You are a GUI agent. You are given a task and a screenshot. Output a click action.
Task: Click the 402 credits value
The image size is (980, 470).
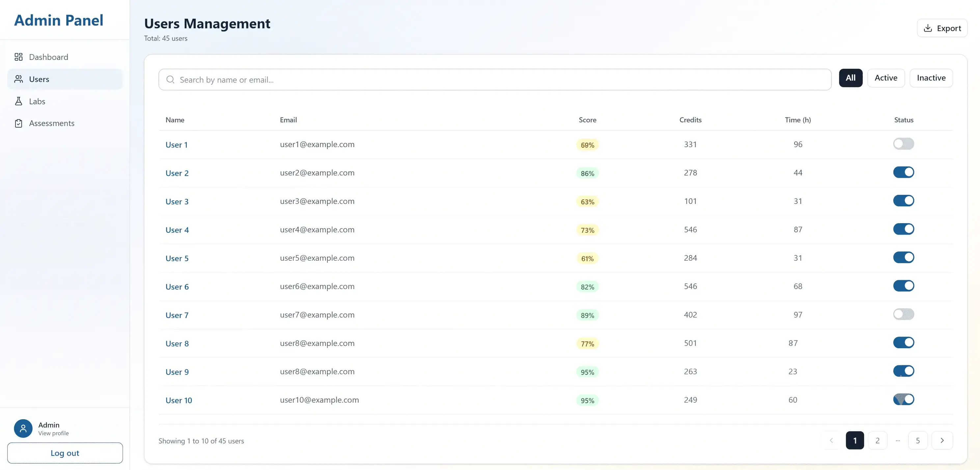[x=690, y=315]
